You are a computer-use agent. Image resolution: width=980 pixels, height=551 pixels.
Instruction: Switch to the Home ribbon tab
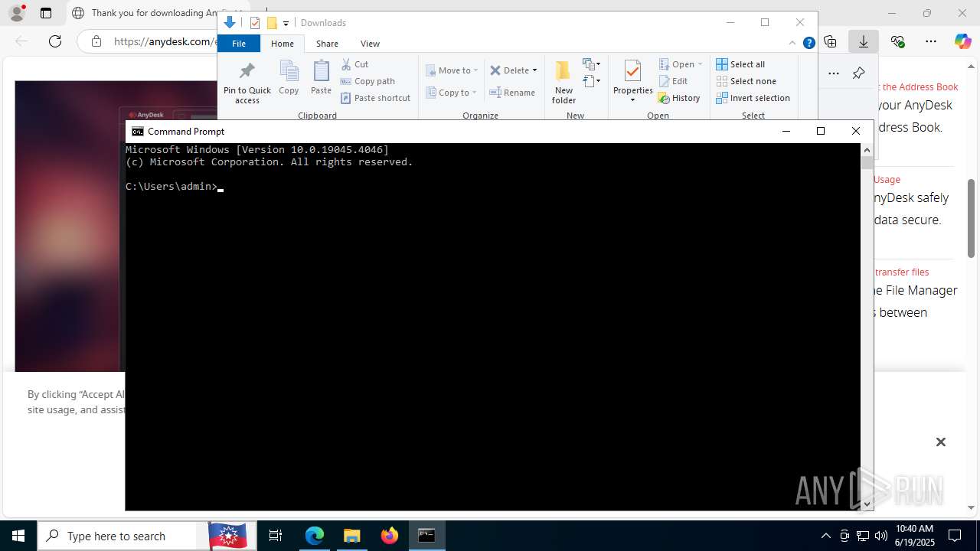click(x=283, y=44)
